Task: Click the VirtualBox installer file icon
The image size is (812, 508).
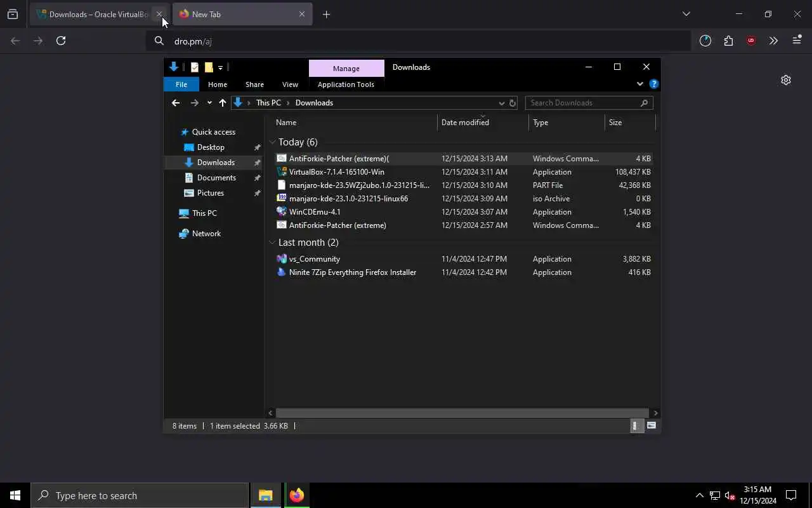Action: (282, 172)
